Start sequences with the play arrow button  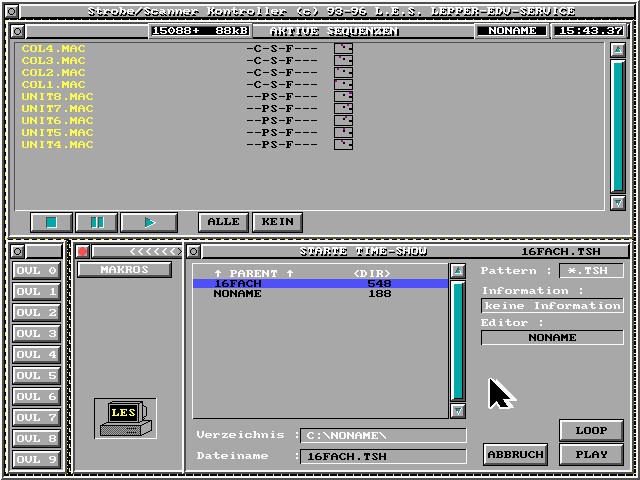point(149,222)
